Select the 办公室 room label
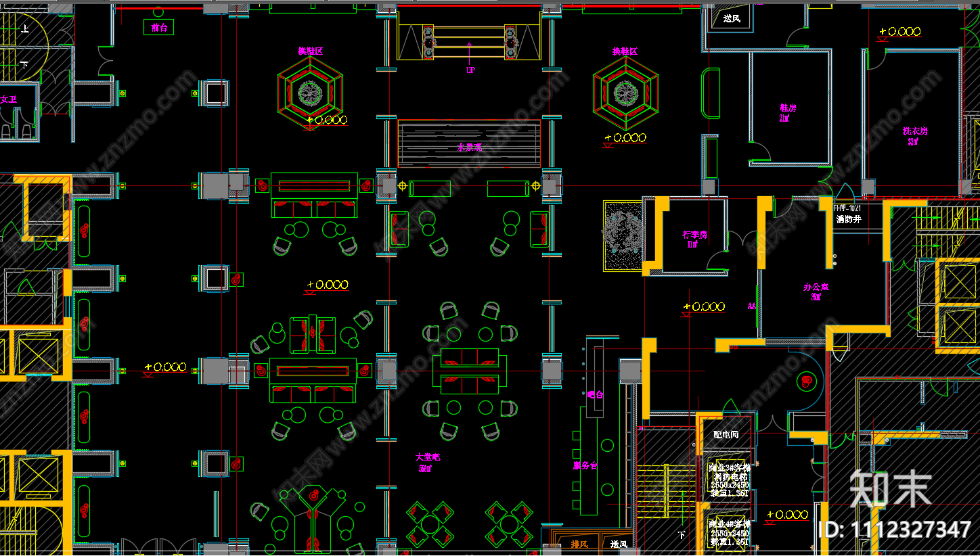980x556 pixels. [x=816, y=287]
